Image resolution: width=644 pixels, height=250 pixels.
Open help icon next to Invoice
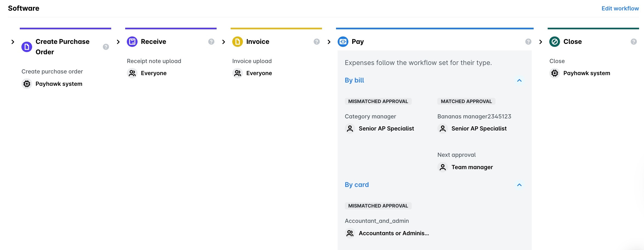pos(317,42)
